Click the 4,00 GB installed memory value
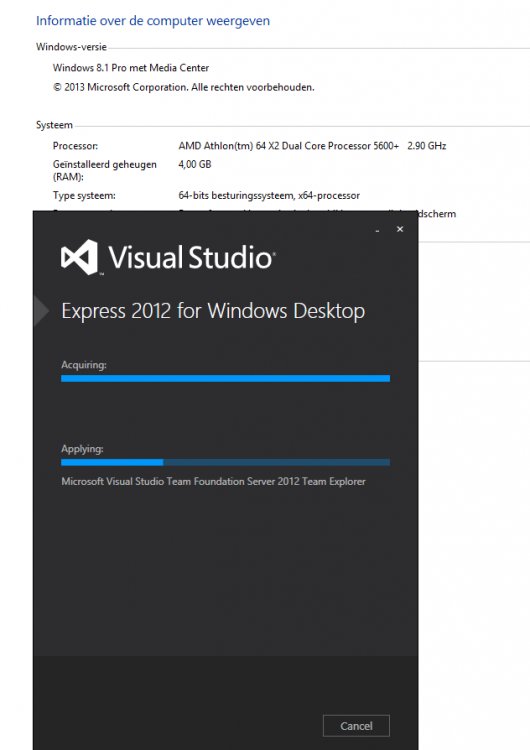Viewport: 530px width, 750px height. [195, 165]
